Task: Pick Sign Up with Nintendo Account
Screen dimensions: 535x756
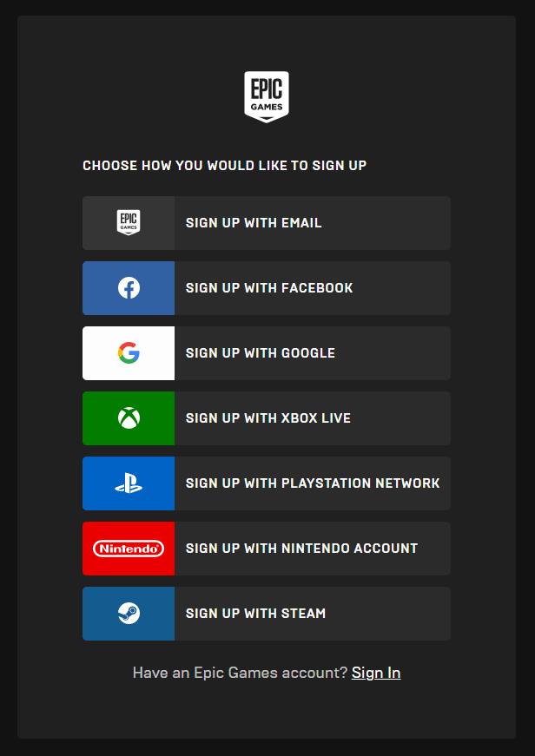Action: 301,549
